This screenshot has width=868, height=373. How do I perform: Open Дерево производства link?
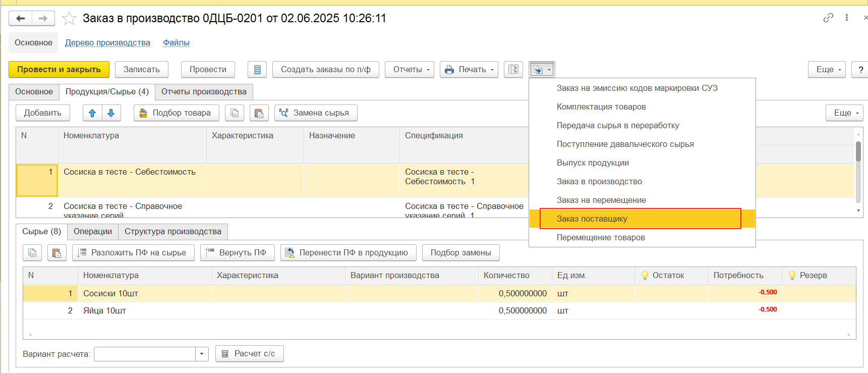107,43
